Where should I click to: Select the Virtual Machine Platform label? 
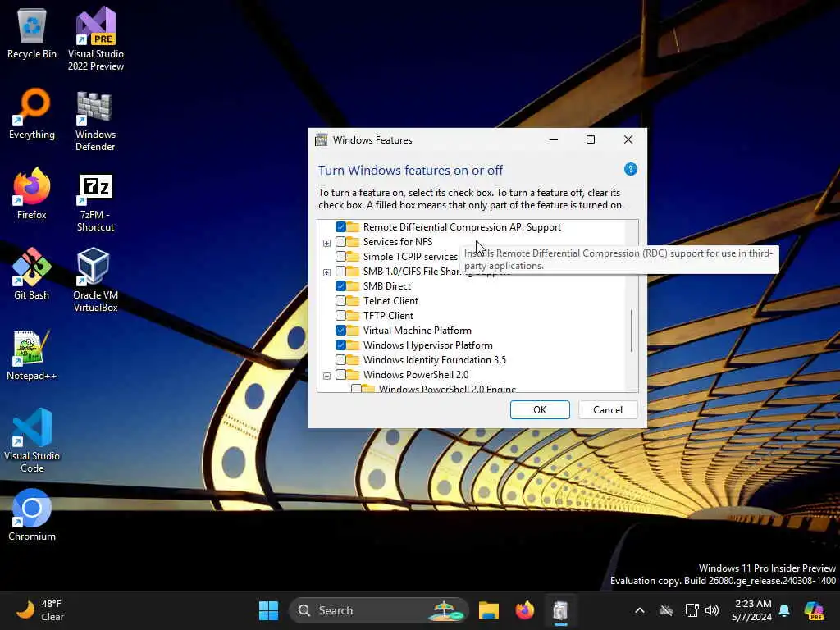coord(418,330)
